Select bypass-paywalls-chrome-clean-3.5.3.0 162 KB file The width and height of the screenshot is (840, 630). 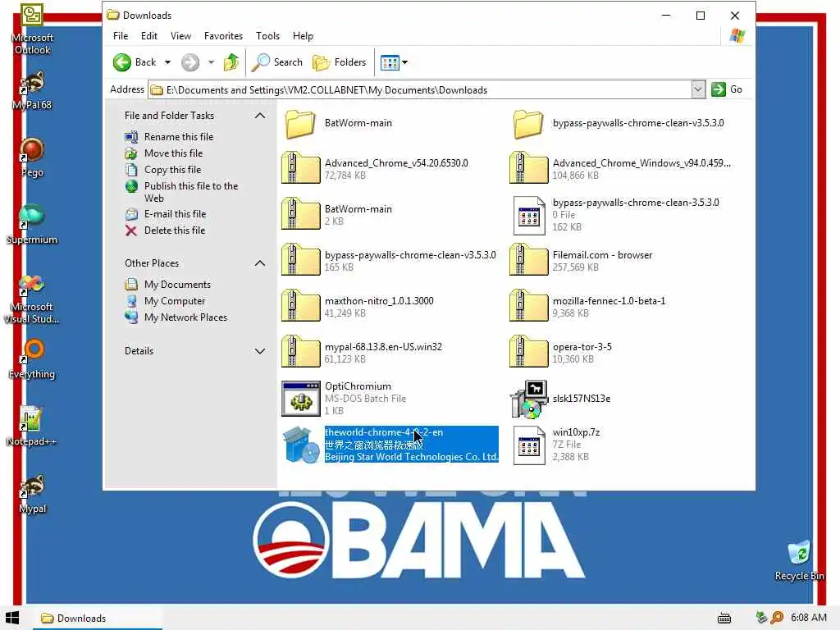615,214
